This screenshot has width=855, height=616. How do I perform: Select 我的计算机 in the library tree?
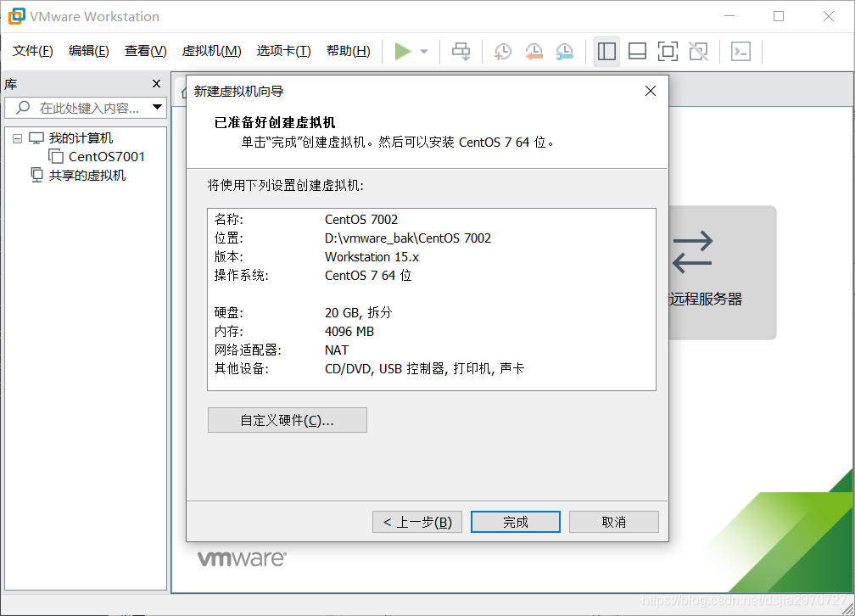pos(81,138)
